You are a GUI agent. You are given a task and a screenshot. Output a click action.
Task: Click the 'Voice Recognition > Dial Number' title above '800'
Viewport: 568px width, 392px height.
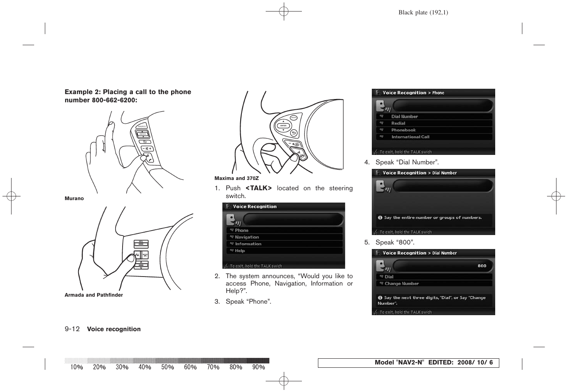(x=420, y=253)
